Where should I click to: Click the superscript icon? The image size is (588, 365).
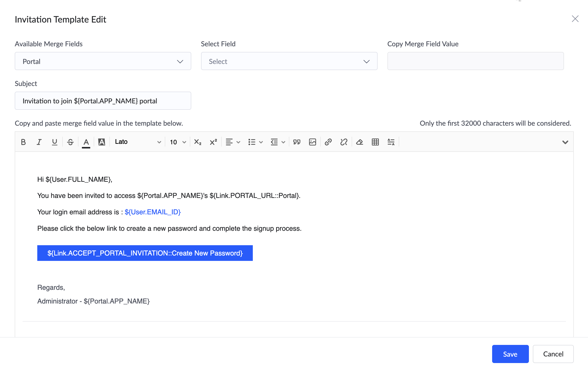[213, 142]
